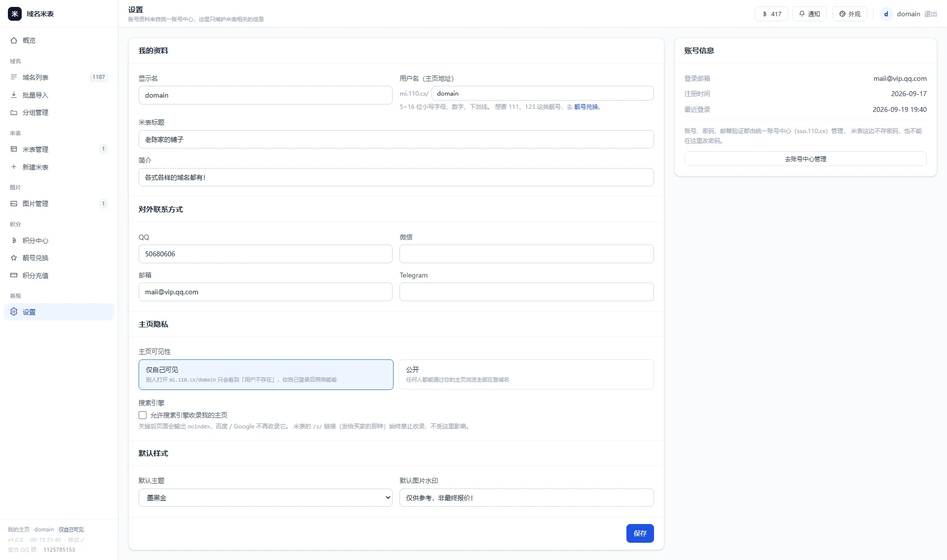The image size is (947, 560).
Task: Click the 邮箱 contact input field
Action: tap(265, 292)
